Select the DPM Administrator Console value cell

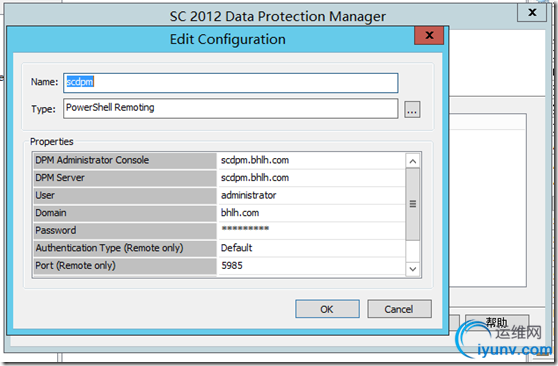tap(311, 161)
